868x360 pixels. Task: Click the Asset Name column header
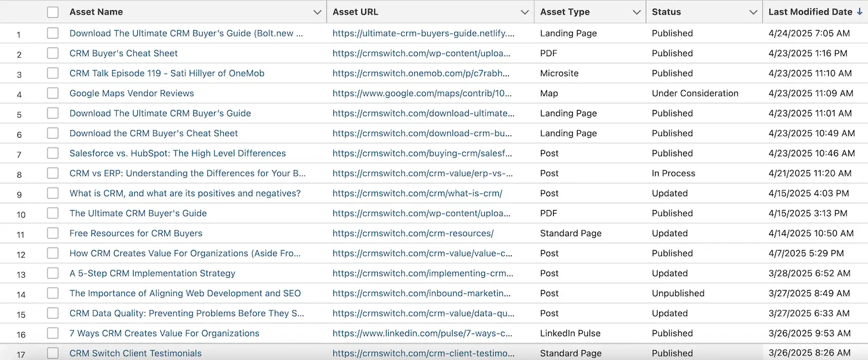pos(96,12)
